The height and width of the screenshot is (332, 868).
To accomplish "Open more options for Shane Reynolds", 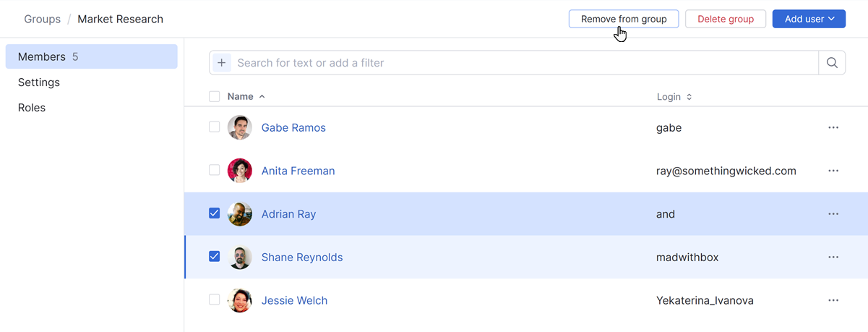I will point(833,257).
